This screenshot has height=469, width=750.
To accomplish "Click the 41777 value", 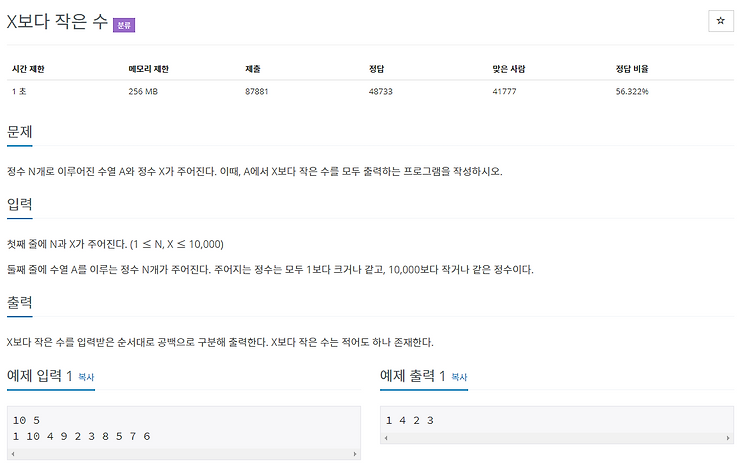I will click(x=505, y=91).
